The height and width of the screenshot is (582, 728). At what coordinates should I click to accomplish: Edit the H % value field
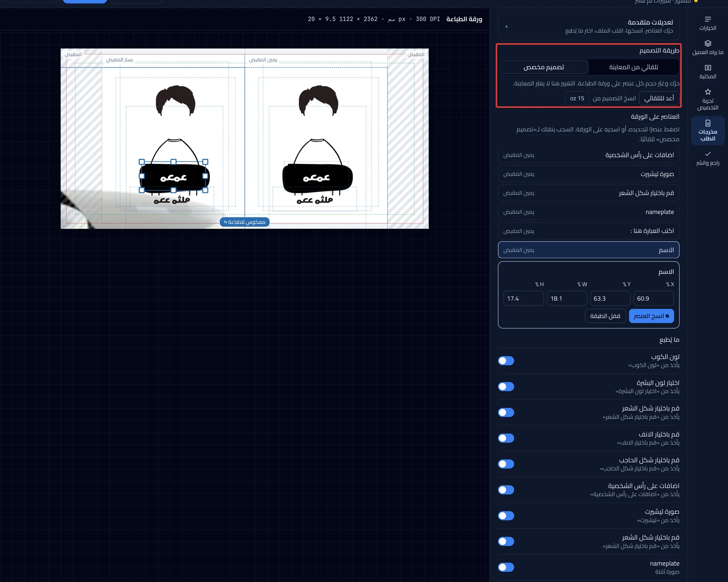tap(523, 298)
